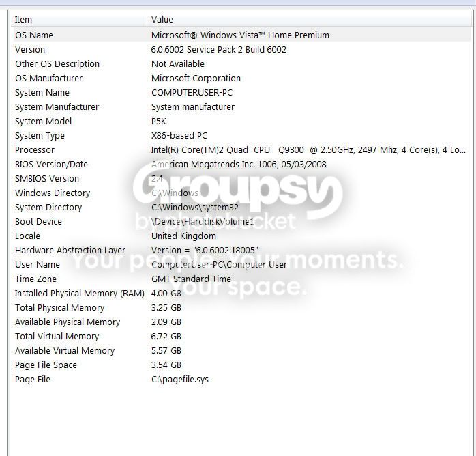Click the '4.00 GB' value

[x=166, y=293]
